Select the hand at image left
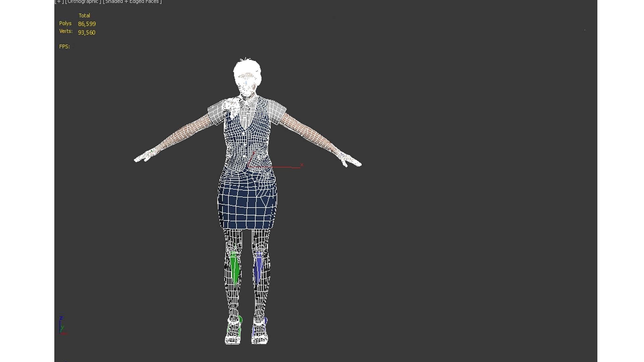 144,157
